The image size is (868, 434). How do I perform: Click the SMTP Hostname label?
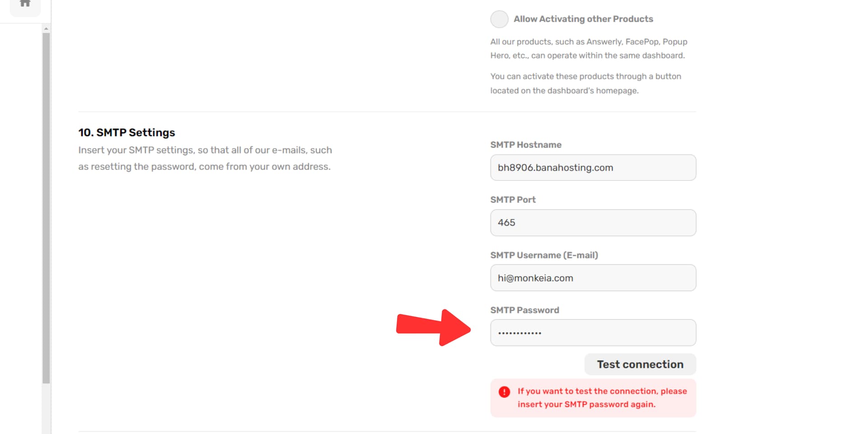click(526, 145)
